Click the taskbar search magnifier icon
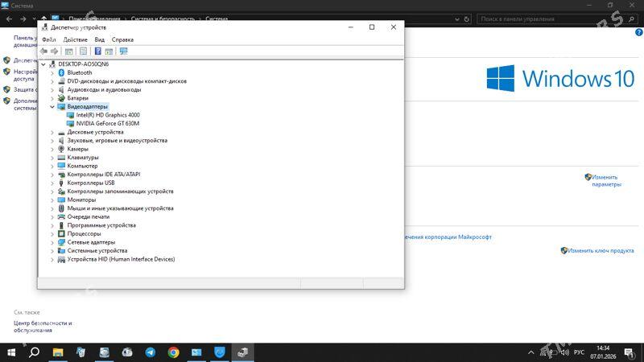 click(35, 352)
